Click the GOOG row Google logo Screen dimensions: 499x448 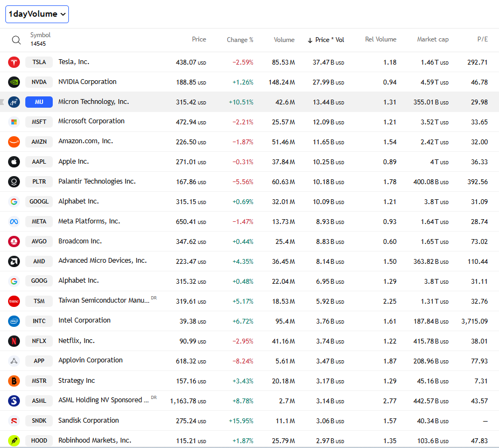coord(14,281)
